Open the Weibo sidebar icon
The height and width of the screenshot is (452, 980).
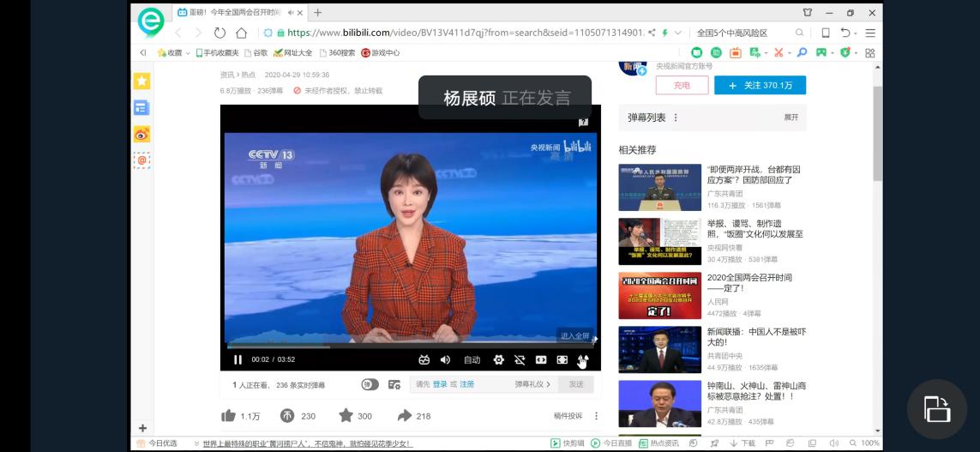coord(141,134)
